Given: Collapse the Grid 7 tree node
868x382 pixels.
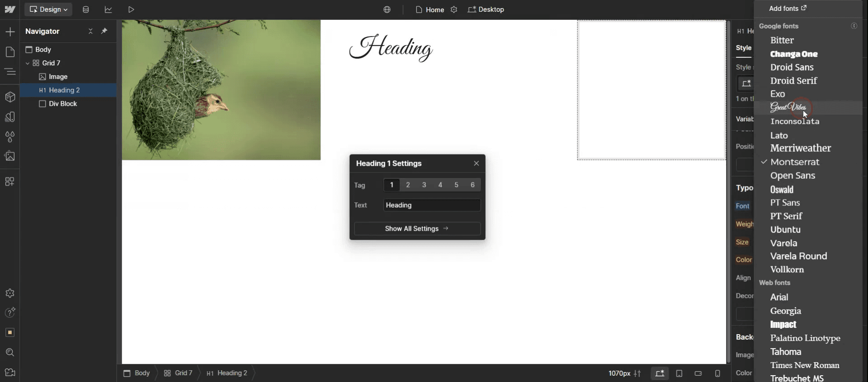Looking at the screenshot, I should click(x=28, y=63).
